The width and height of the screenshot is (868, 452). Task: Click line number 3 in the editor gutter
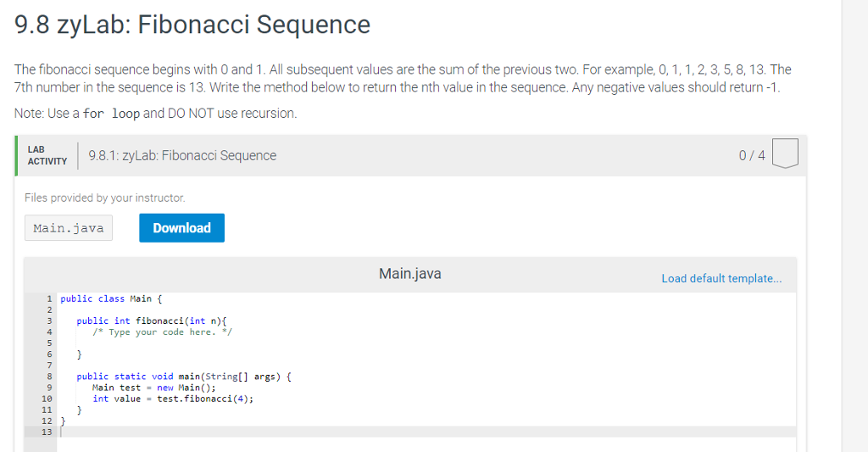pos(49,321)
